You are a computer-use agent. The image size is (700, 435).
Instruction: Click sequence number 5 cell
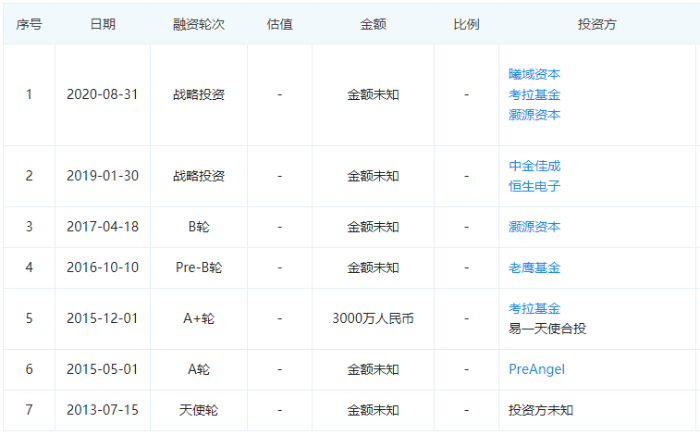tap(29, 318)
